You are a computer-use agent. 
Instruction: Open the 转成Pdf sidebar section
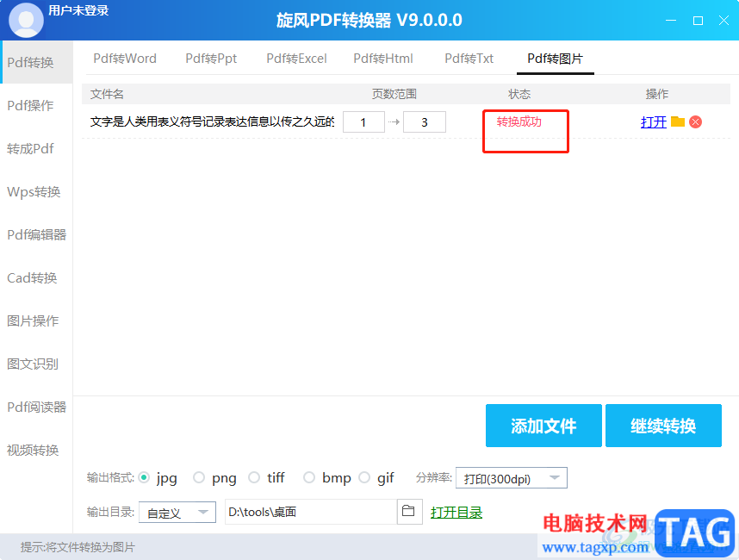(x=36, y=148)
